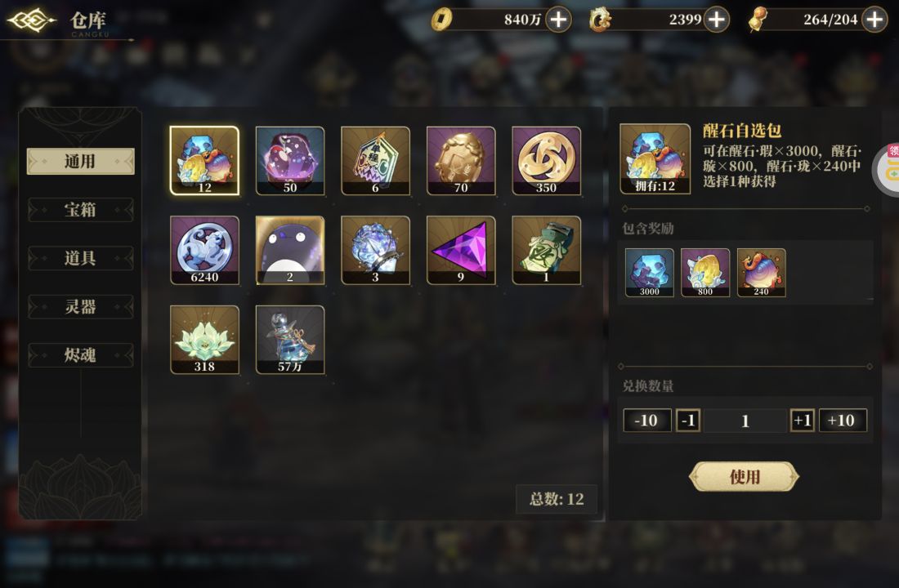
Task: Select the golden triskelion coin with 350
Action: [x=547, y=160]
